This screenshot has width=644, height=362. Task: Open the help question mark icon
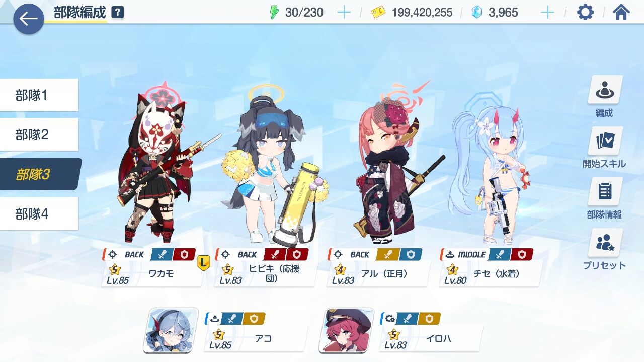click(x=117, y=12)
